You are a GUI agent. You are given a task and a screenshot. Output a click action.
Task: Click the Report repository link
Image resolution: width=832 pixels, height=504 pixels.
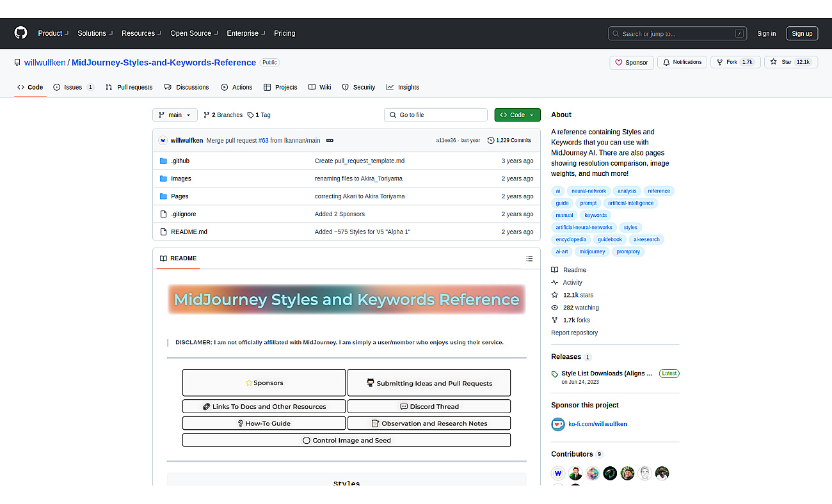(x=574, y=333)
